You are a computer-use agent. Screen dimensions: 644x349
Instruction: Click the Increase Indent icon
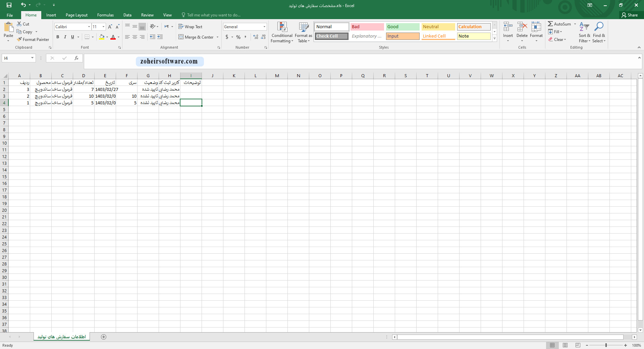tap(160, 37)
